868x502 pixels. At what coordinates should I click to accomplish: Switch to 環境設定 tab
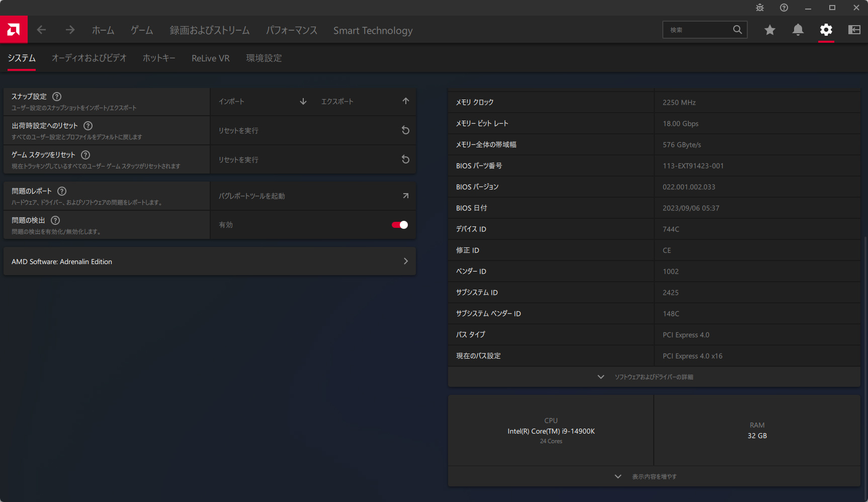[264, 58]
